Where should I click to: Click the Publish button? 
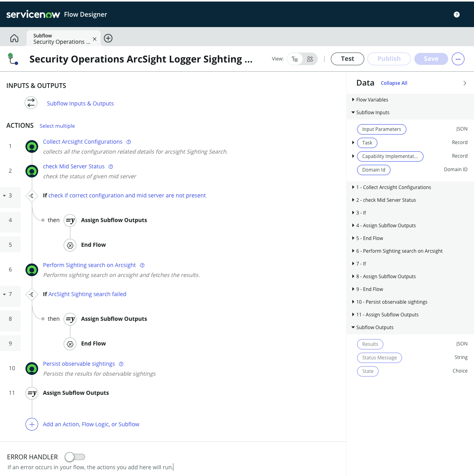[389, 59]
